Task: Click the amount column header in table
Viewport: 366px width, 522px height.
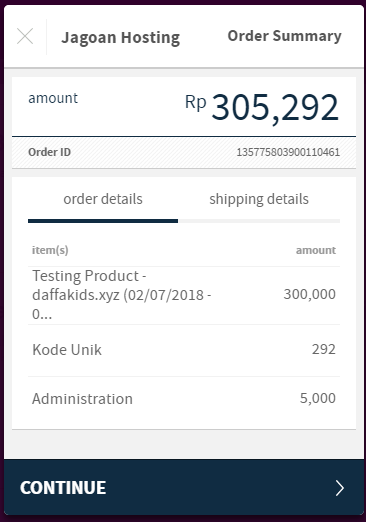Action: click(316, 250)
